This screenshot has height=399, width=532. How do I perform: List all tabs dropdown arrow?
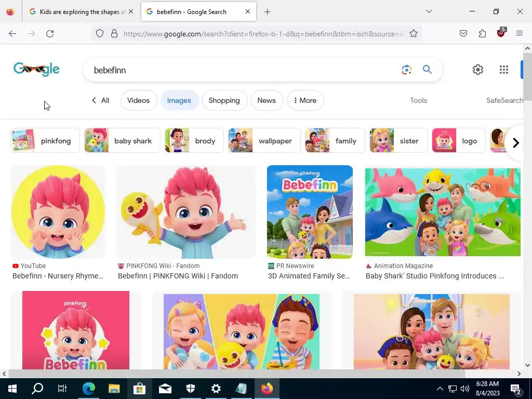(x=429, y=11)
